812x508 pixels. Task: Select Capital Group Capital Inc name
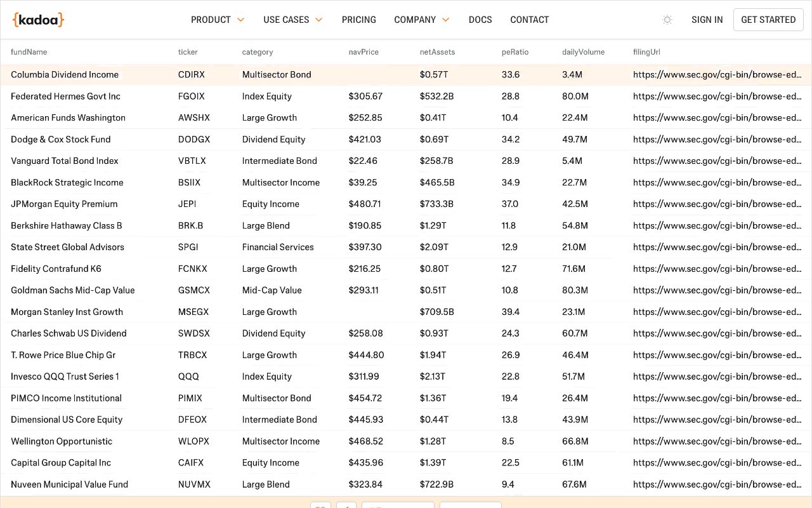pyautogui.click(x=61, y=463)
